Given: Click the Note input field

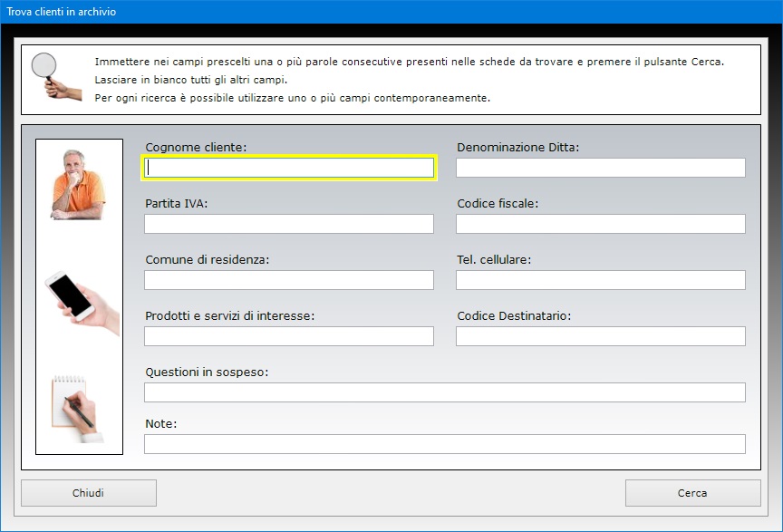Looking at the screenshot, I should (445, 444).
